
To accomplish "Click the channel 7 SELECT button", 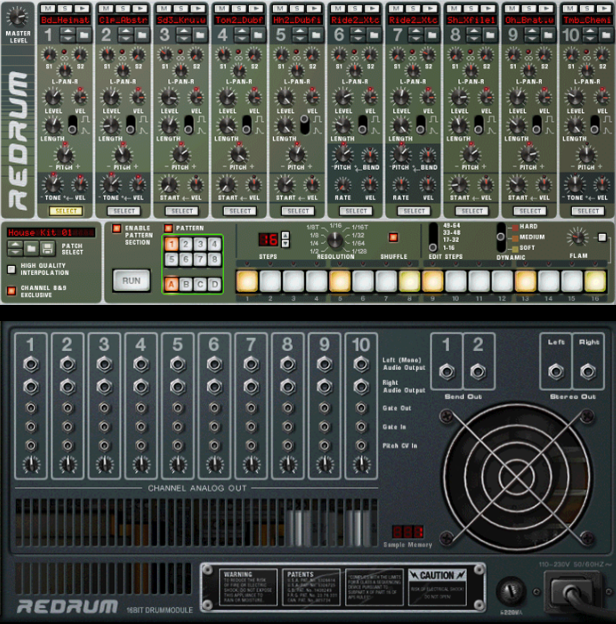I will [414, 211].
